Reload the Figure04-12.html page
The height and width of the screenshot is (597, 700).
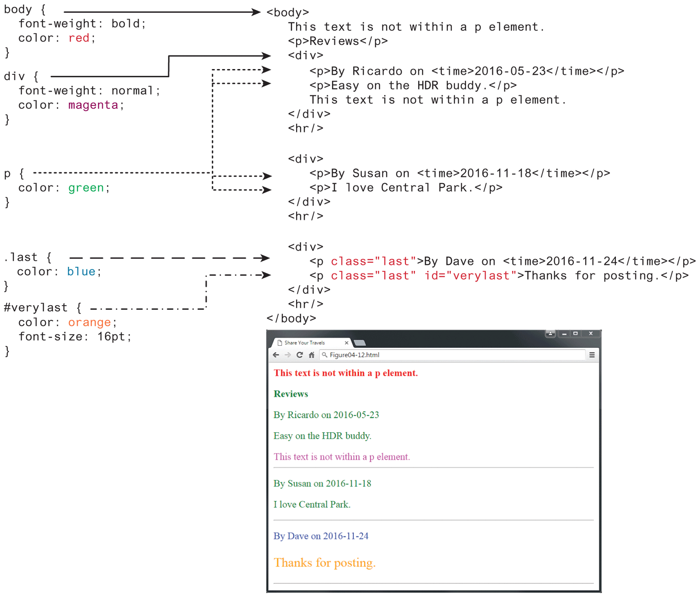[299, 355]
